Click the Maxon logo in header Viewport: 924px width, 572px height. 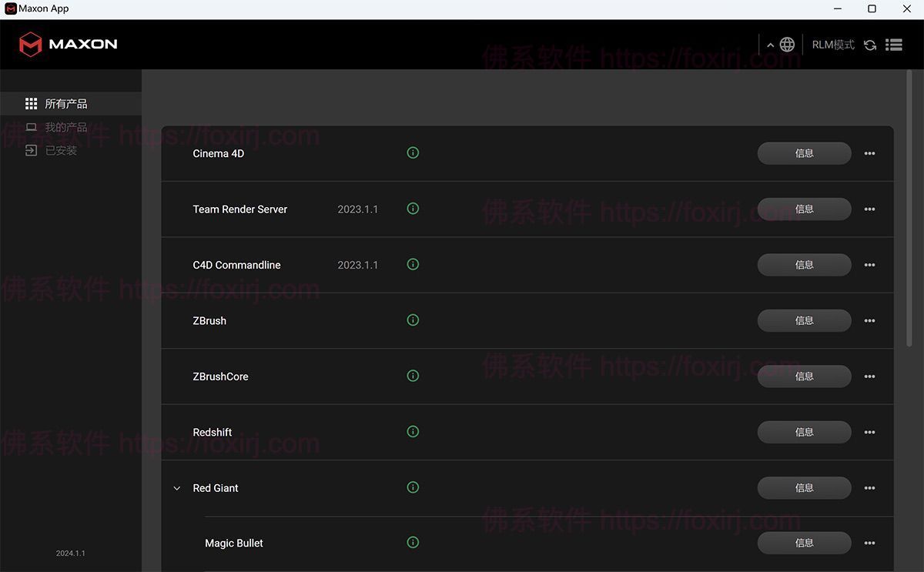point(68,44)
